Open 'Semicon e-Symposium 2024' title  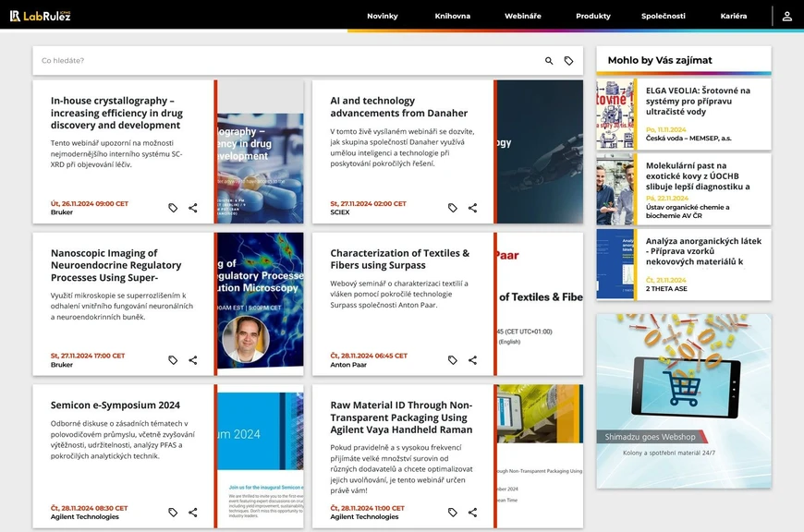point(115,405)
